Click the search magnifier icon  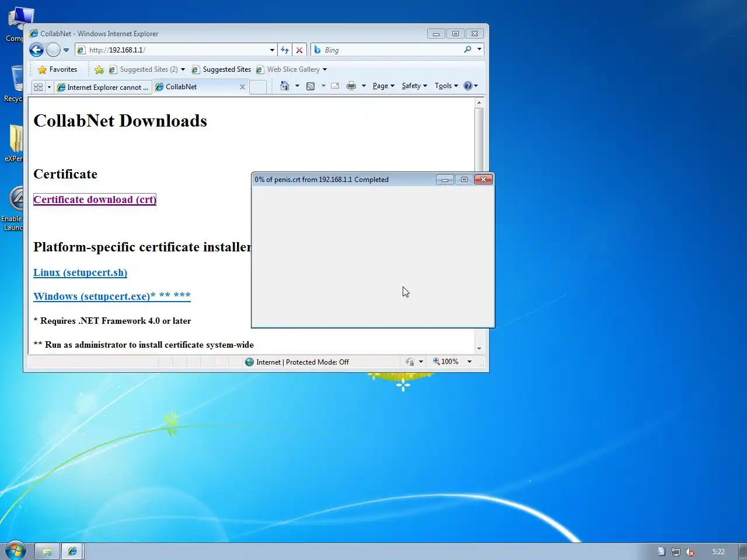click(467, 50)
